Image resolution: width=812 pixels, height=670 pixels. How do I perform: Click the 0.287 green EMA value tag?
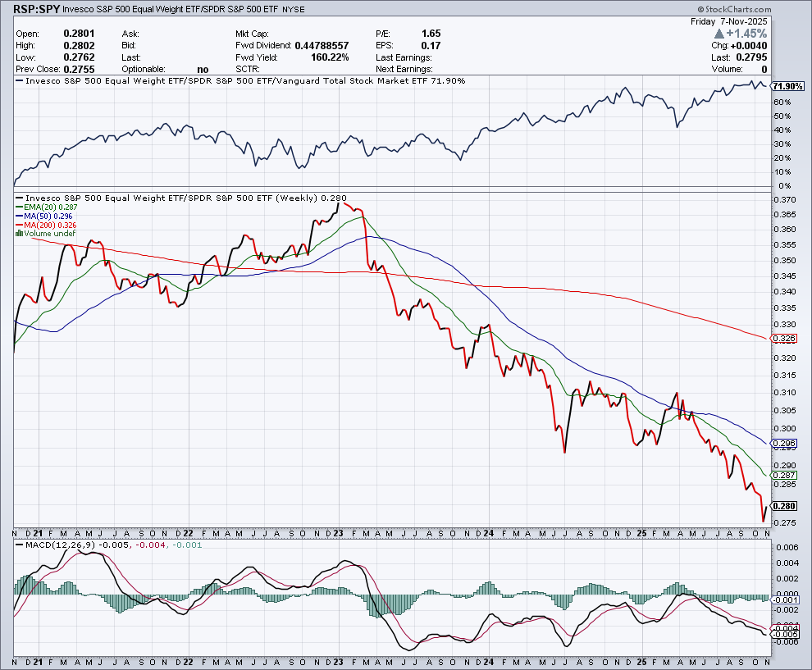click(x=785, y=476)
